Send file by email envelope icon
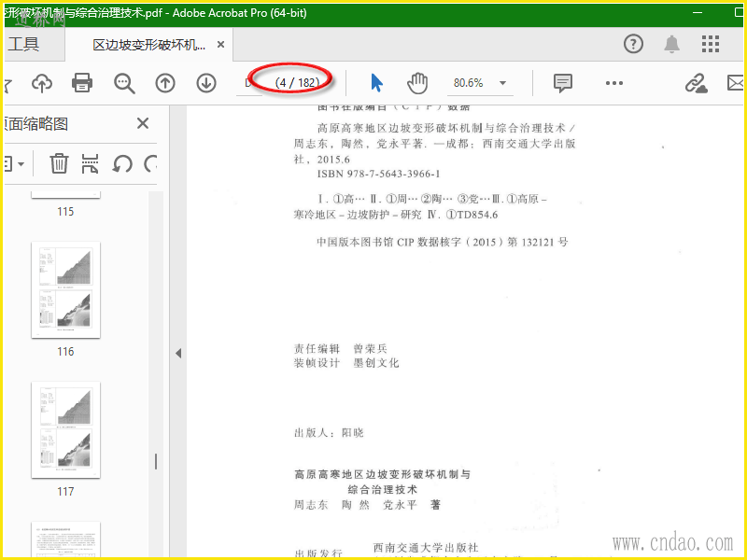 pos(736,83)
